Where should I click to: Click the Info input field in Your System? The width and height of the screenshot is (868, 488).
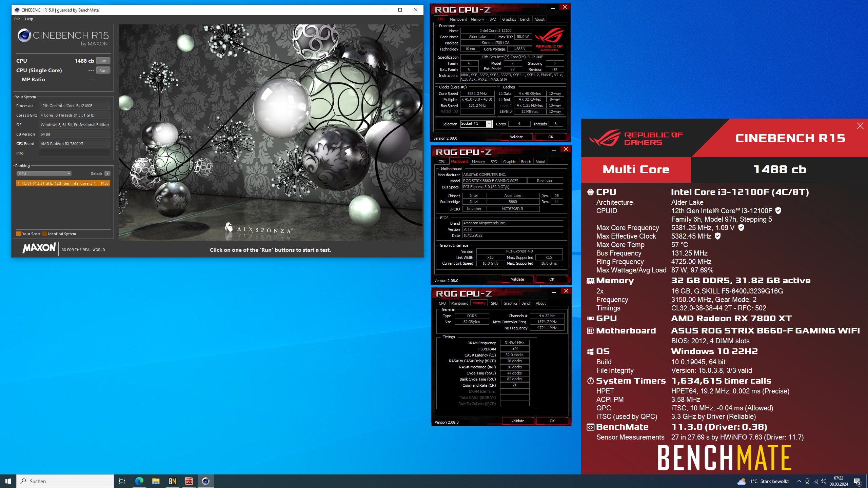point(75,153)
